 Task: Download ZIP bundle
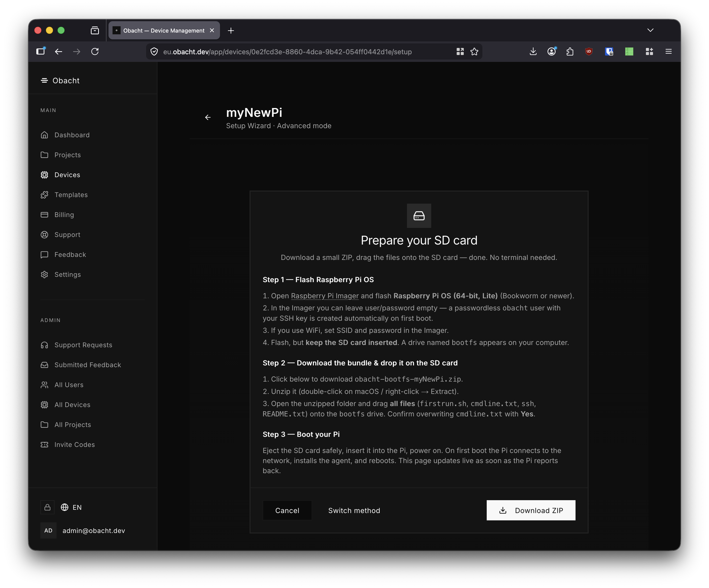pyautogui.click(x=531, y=510)
